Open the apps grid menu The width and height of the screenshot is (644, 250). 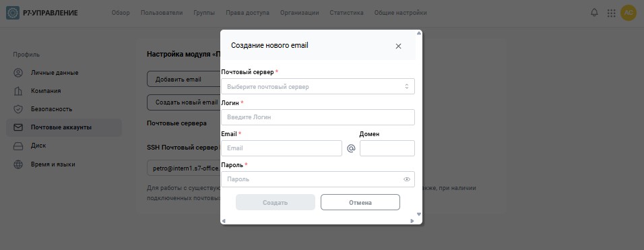(x=611, y=13)
